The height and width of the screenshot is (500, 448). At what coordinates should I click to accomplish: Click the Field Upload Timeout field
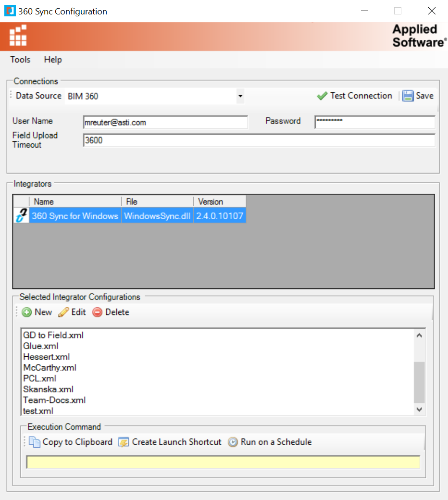coord(259,140)
